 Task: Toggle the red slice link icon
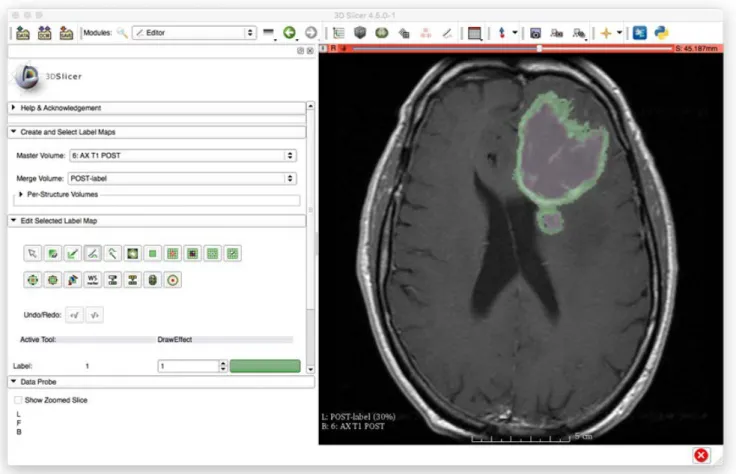point(343,48)
